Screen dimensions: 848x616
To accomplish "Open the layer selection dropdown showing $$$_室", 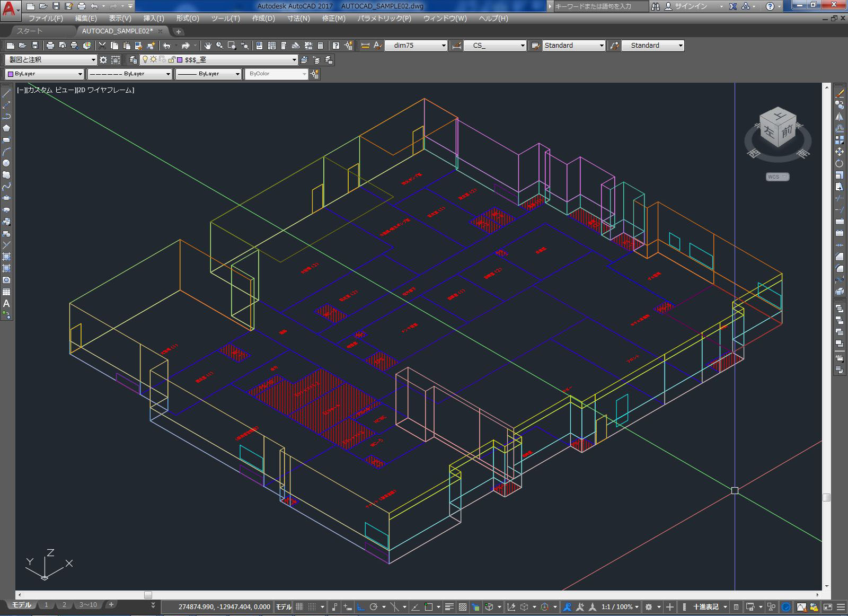I will coord(295,60).
